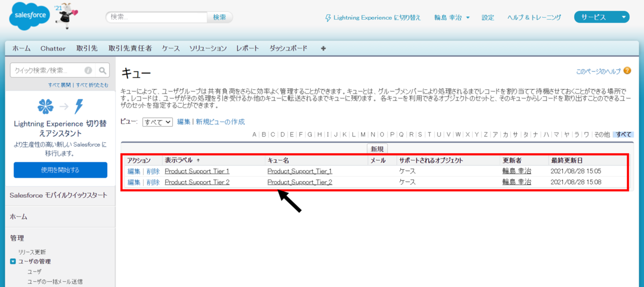This screenshot has width=644, height=287.
Task: Click ホーム in setup sidebar
Action: (x=19, y=217)
